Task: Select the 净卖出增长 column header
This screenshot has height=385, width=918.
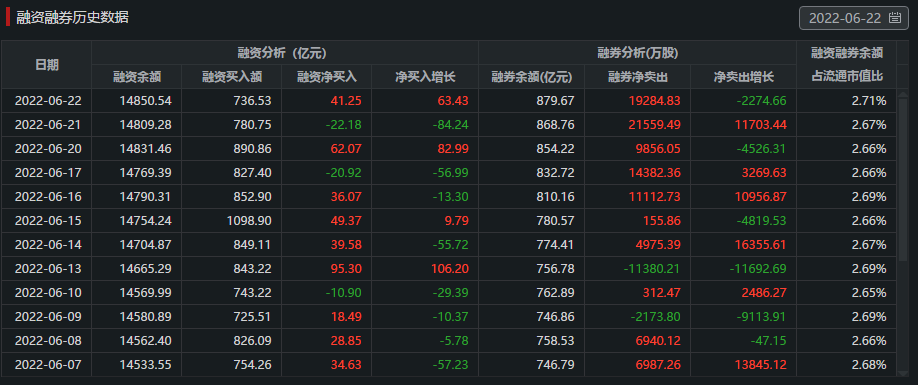Action: click(x=744, y=77)
